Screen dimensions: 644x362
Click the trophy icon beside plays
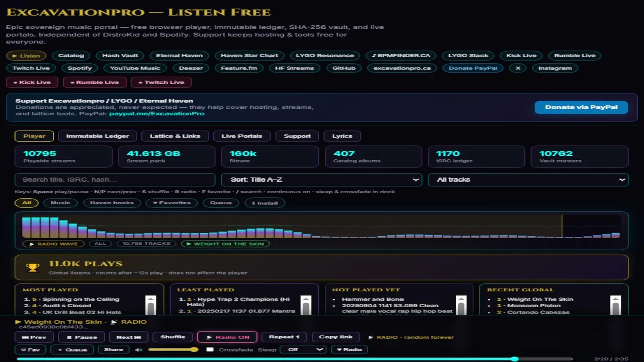pyautogui.click(x=33, y=267)
